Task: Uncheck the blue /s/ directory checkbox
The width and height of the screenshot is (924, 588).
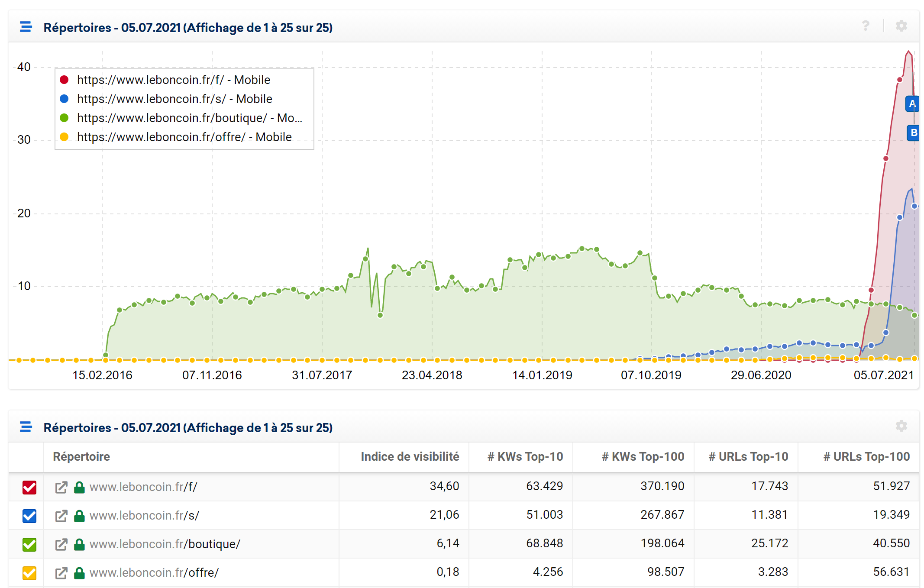Action: point(29,516)
